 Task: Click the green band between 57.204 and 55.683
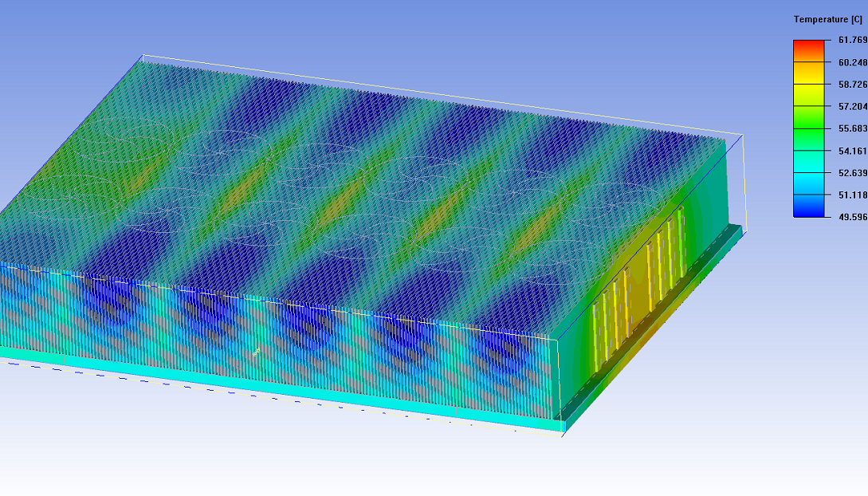pos(808,117)
